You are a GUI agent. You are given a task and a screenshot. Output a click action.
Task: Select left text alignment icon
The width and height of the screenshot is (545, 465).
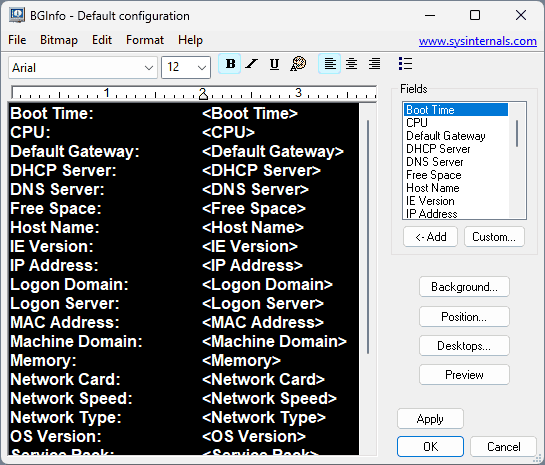coord(330,64)
